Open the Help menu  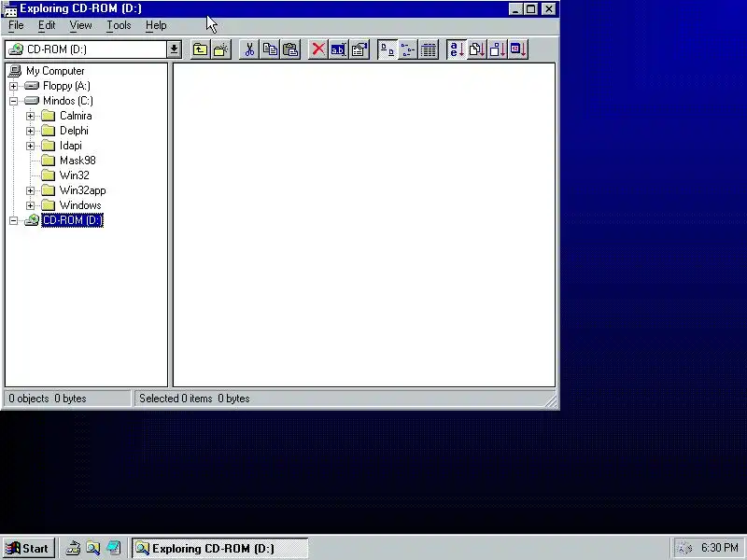tap(156, 25)
